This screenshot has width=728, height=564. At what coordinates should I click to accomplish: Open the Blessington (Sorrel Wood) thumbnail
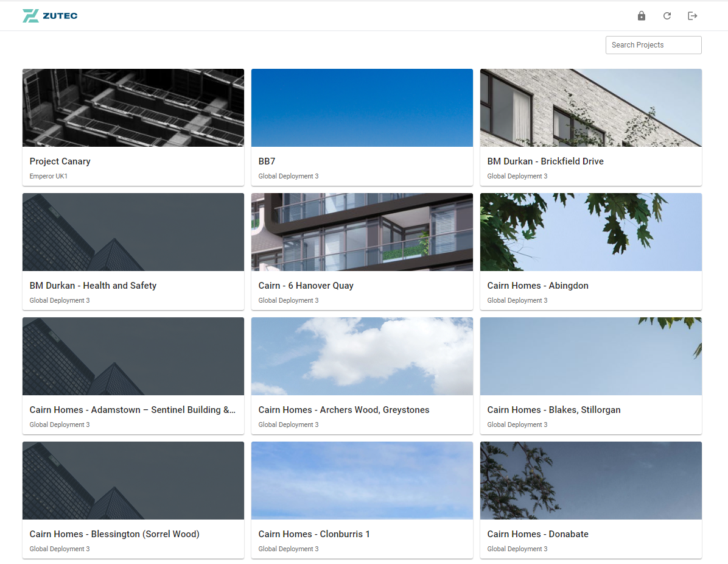tap(133, 481)
